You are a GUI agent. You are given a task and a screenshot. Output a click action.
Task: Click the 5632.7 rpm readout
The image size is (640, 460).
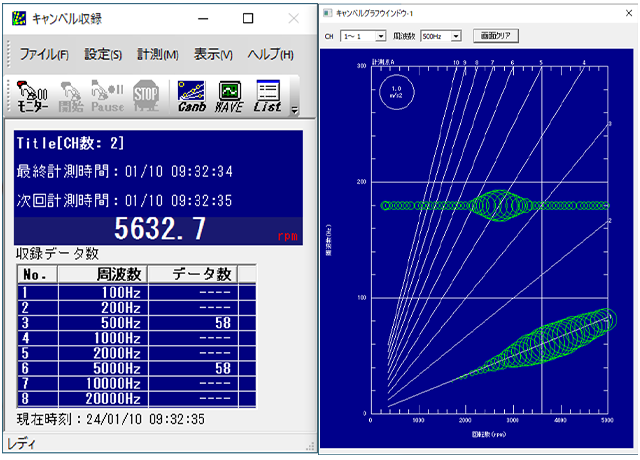pos(160,229)
